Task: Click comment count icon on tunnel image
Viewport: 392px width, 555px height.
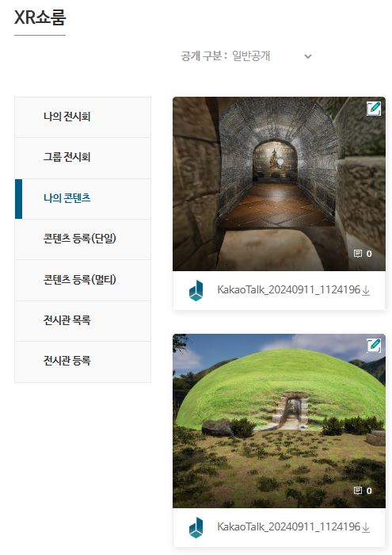Action: (358, 254)
